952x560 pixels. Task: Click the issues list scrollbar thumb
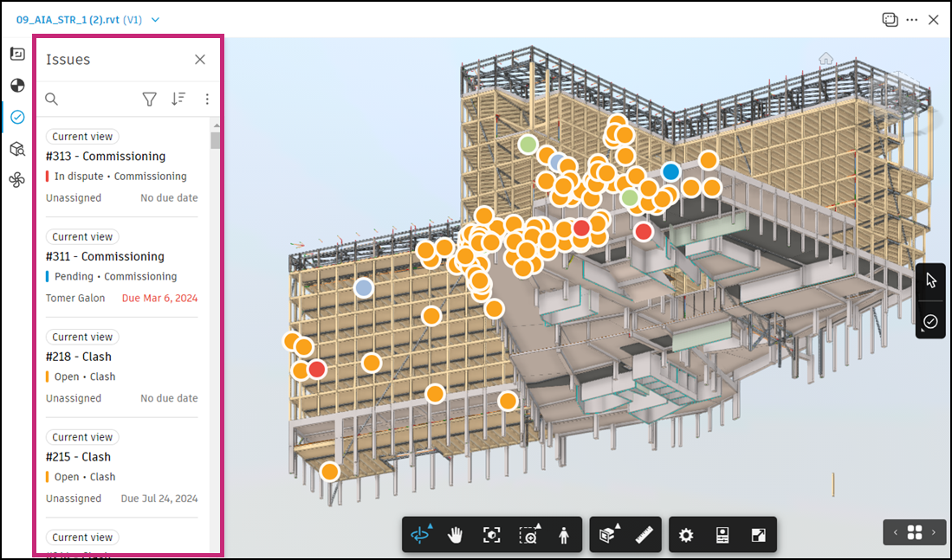click(x=216, y=140)
